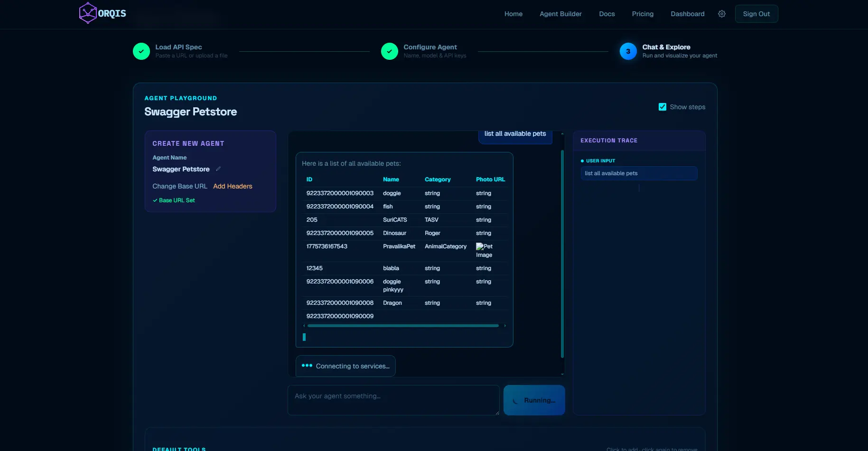The width and height of the screenshot is (868, 451).
Task: Click the 'AnimalCategory' cell
Action: click(x=446, y=246)
